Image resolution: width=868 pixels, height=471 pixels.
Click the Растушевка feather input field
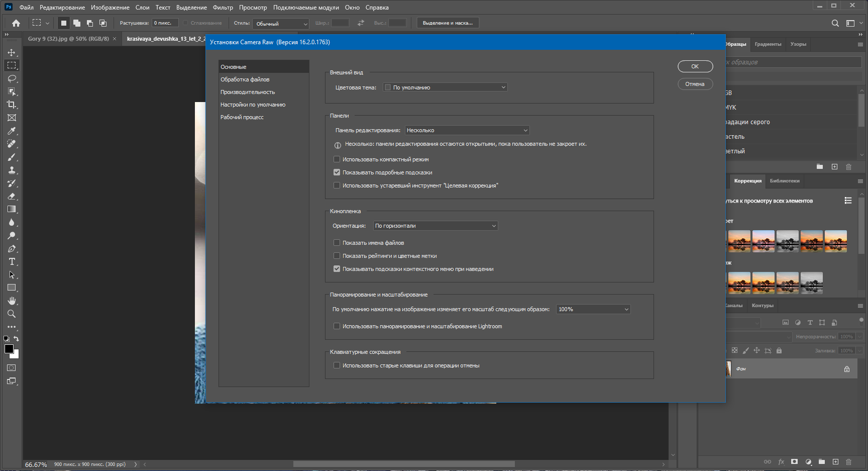(x=165, y=23)
